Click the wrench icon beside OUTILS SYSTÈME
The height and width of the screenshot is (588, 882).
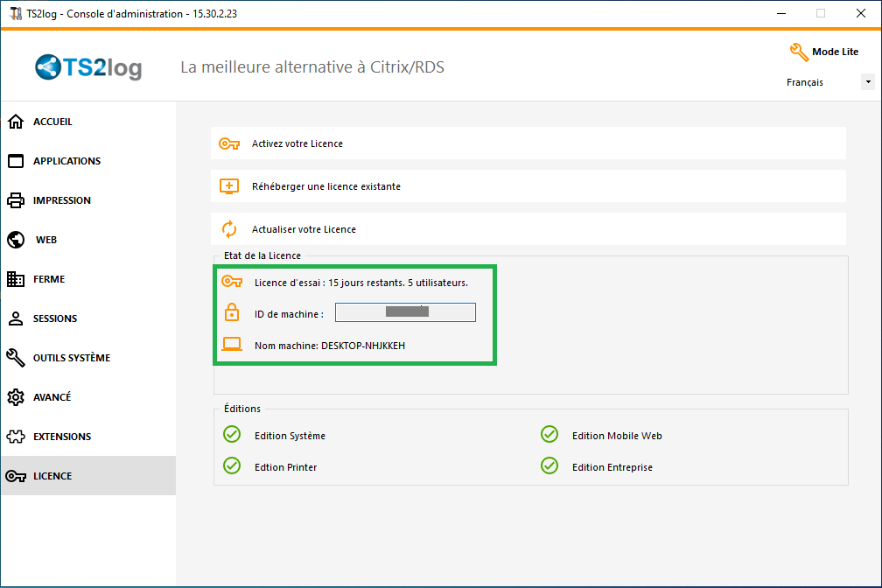(16, 358)
